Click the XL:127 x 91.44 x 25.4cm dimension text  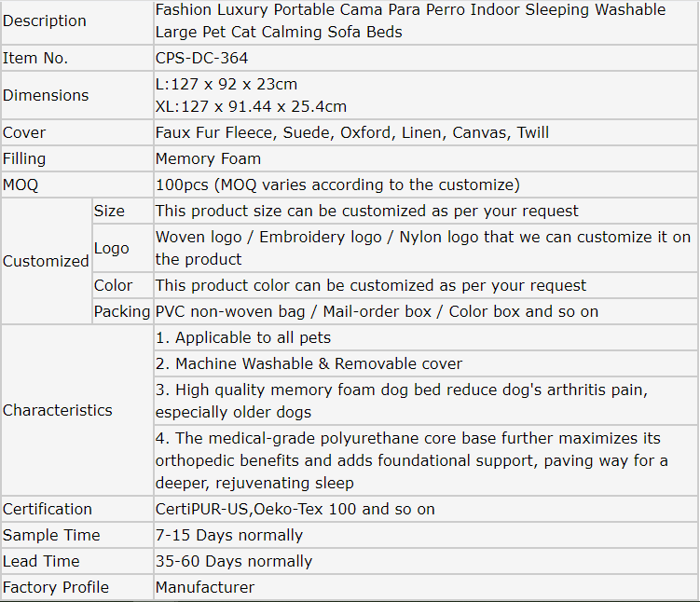tap(251, 106)
